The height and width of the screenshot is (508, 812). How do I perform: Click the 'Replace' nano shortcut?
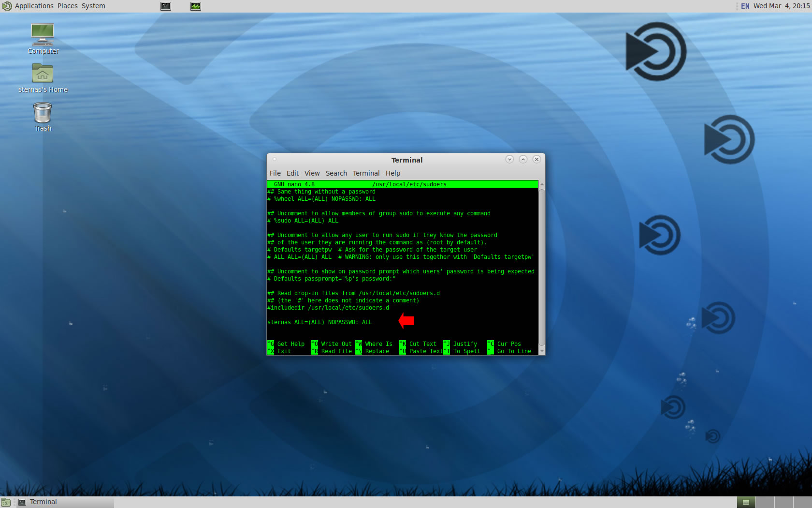point(372,351)
